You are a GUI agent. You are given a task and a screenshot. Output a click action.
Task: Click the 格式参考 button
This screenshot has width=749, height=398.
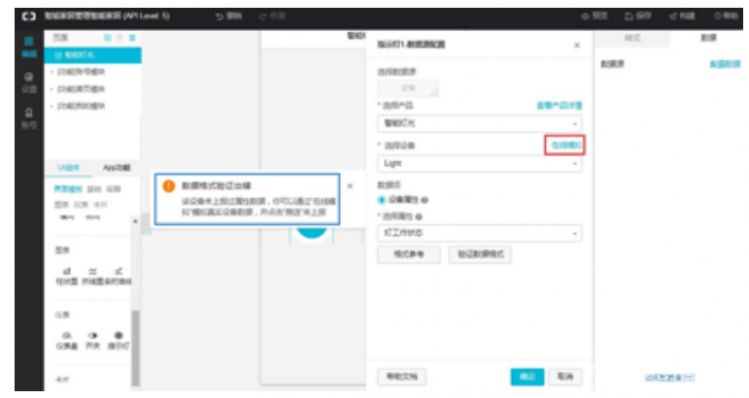pos(409,255)
